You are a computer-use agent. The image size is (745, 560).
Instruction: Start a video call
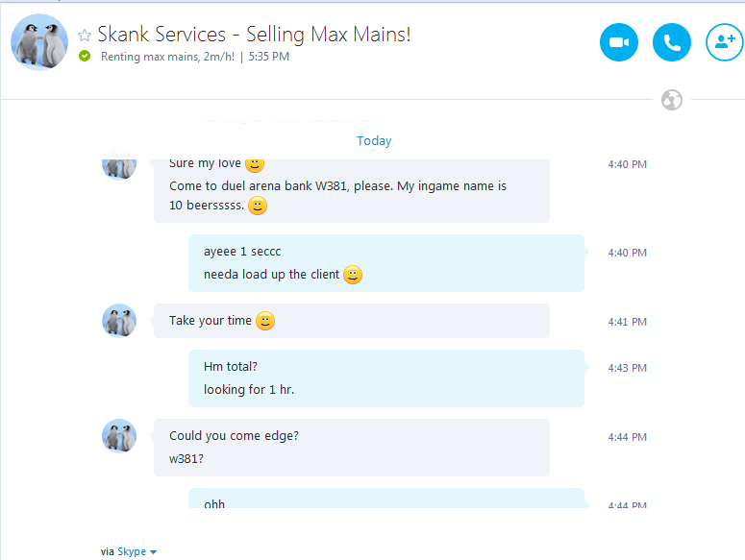pos(619,43)
